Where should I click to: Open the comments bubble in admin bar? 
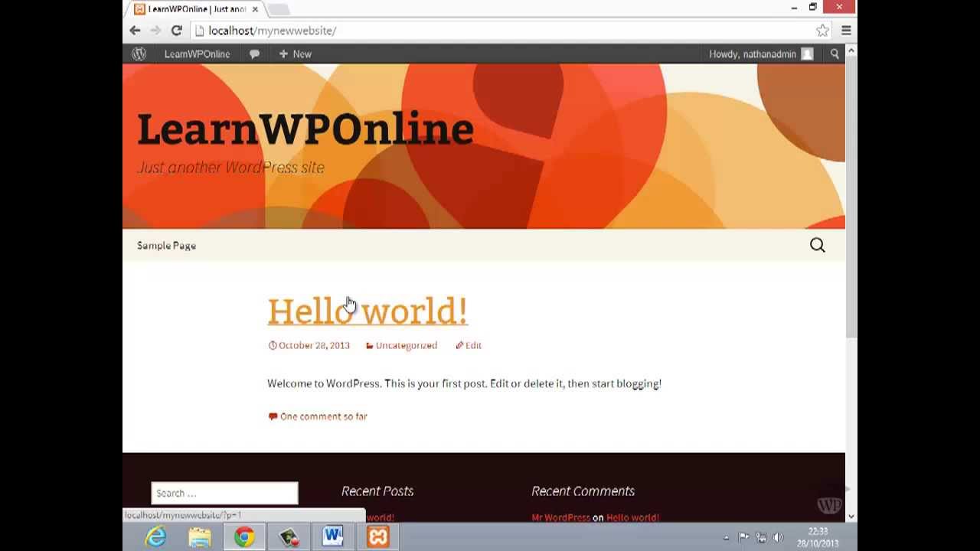pos(254,54)
